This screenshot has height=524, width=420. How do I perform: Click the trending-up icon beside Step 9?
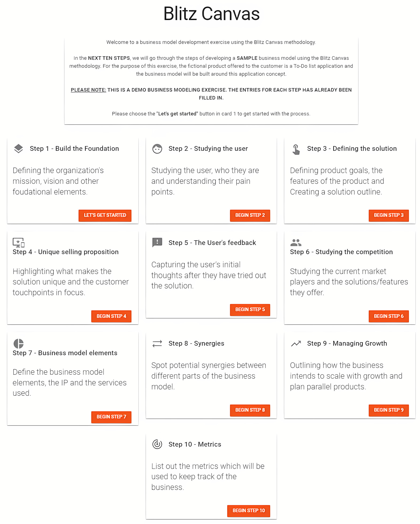(x=296, y=343)
